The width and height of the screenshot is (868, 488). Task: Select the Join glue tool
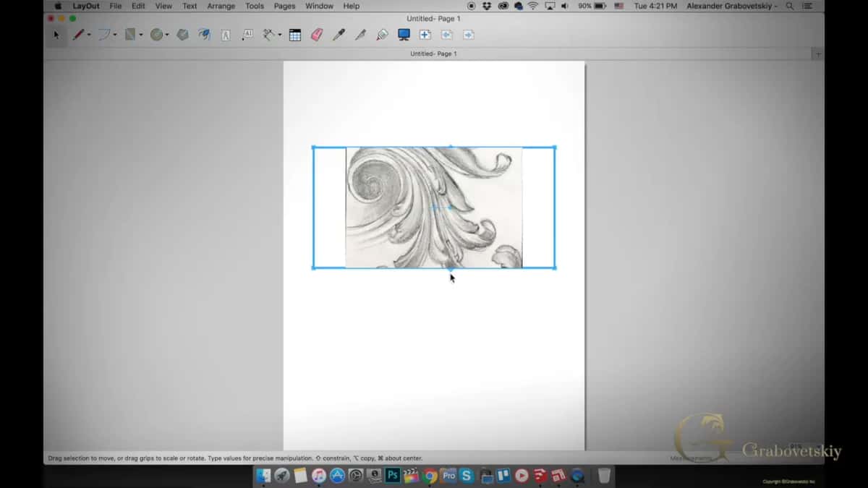click(382, 35)
